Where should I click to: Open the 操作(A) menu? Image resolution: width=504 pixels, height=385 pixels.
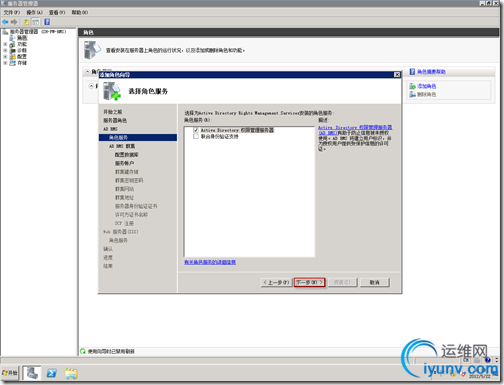click(x=34, y=12)
